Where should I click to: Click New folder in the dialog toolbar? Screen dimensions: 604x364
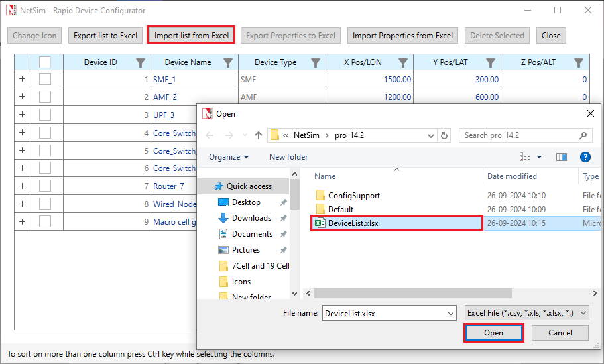(x=288, y=157)
